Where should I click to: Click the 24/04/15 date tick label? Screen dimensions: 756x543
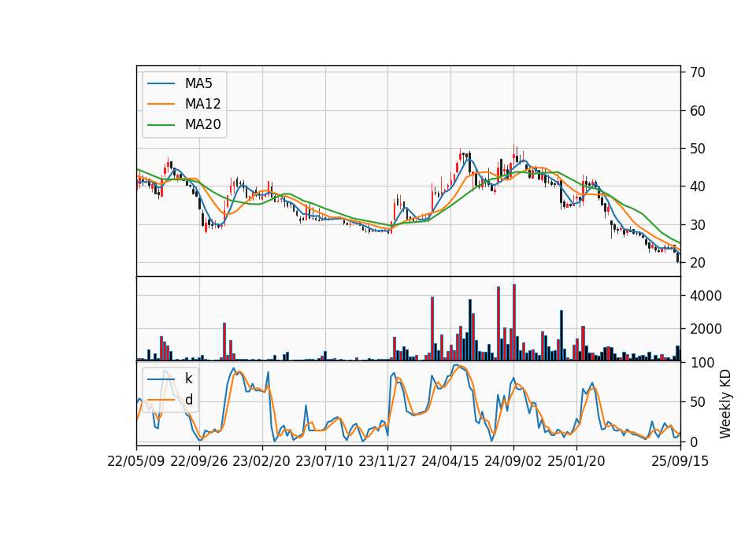pos(450,461)
